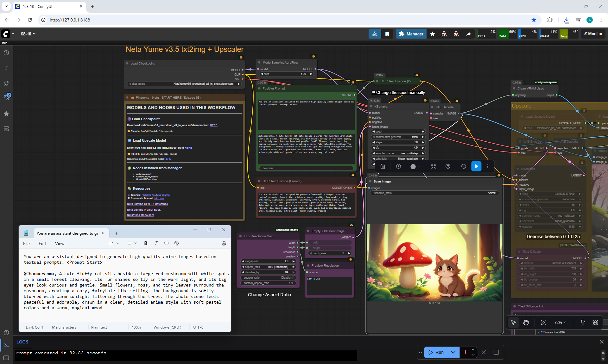Select the hand pan tool
This screenshot has height=364, width=608.
(x=526, y=322)
